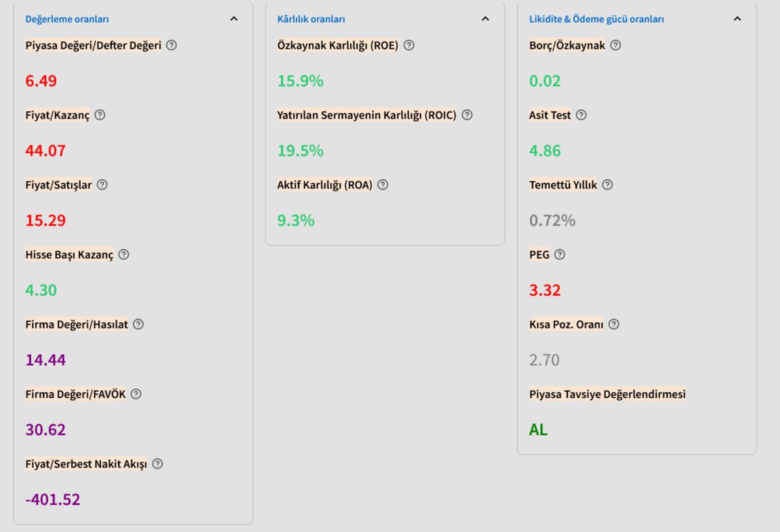Select the PEG value 3.32

(545, 290)
